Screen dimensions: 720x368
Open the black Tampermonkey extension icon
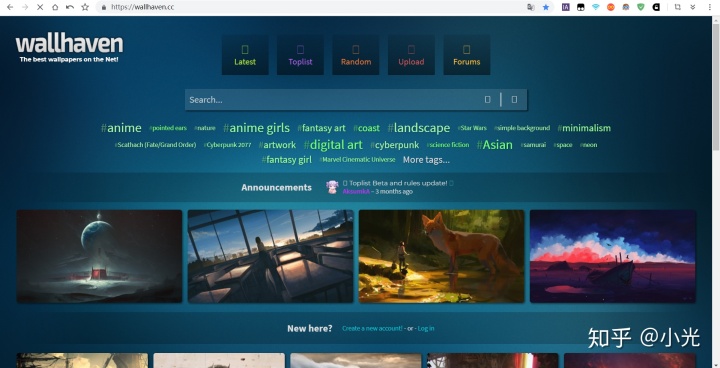pyautogui.click(x=581, y=7)
